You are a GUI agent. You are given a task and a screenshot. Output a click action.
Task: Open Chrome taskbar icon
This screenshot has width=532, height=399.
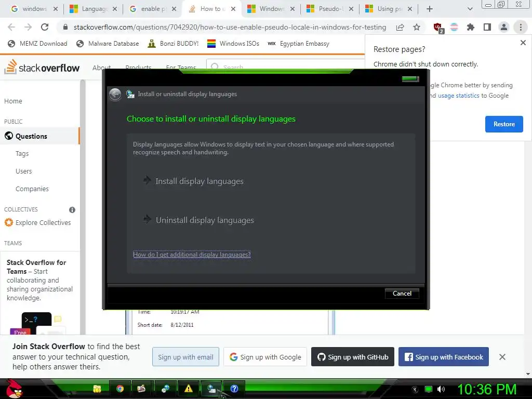(x=120, y=389)
